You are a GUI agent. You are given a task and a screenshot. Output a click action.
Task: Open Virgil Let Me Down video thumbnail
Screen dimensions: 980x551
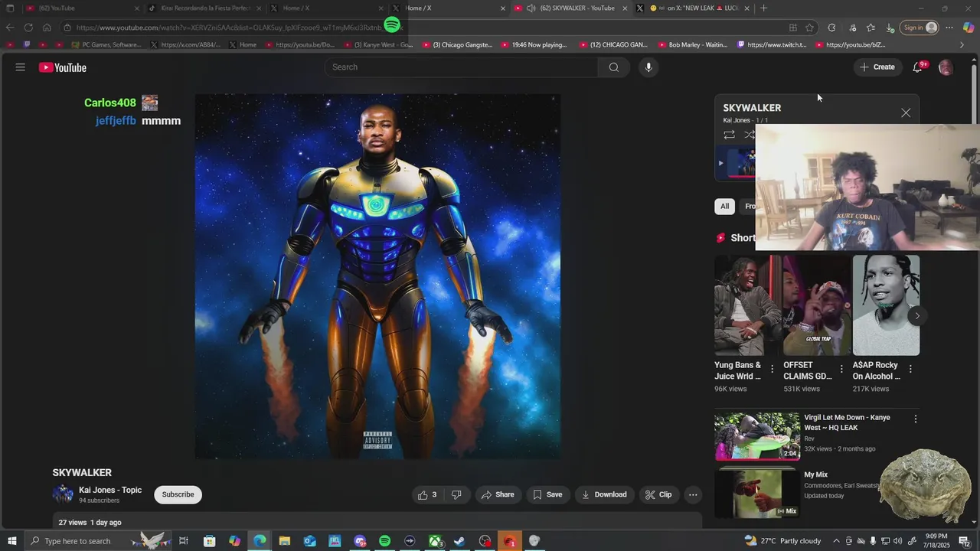coord(757,436)
